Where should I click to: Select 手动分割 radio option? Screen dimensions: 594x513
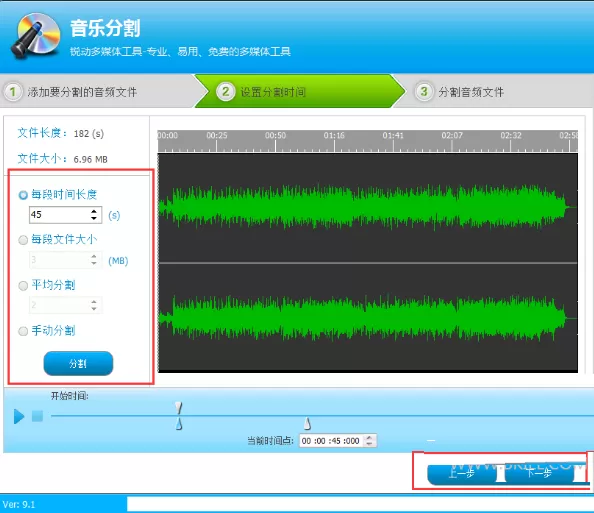tap(23, 331)
